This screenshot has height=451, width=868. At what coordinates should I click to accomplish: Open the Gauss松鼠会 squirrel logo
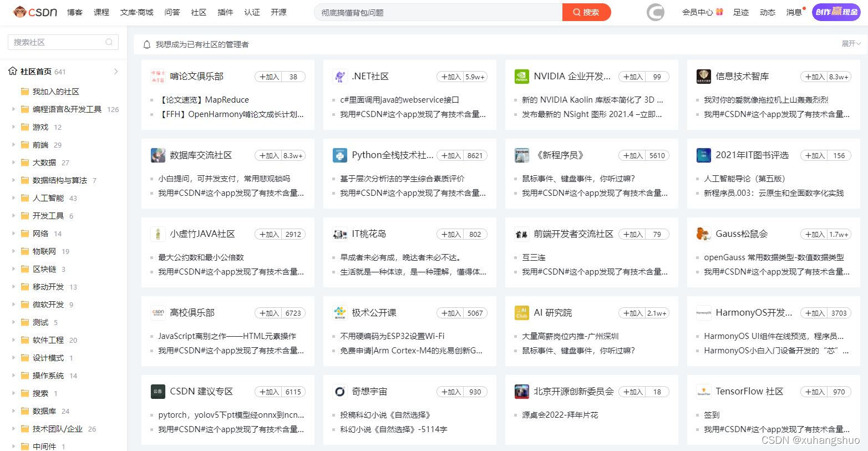pyautogui.click(x=704, y=234)
